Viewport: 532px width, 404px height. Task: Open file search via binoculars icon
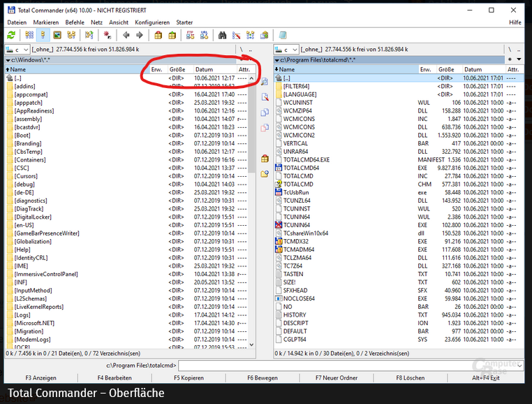pos(222,35)
